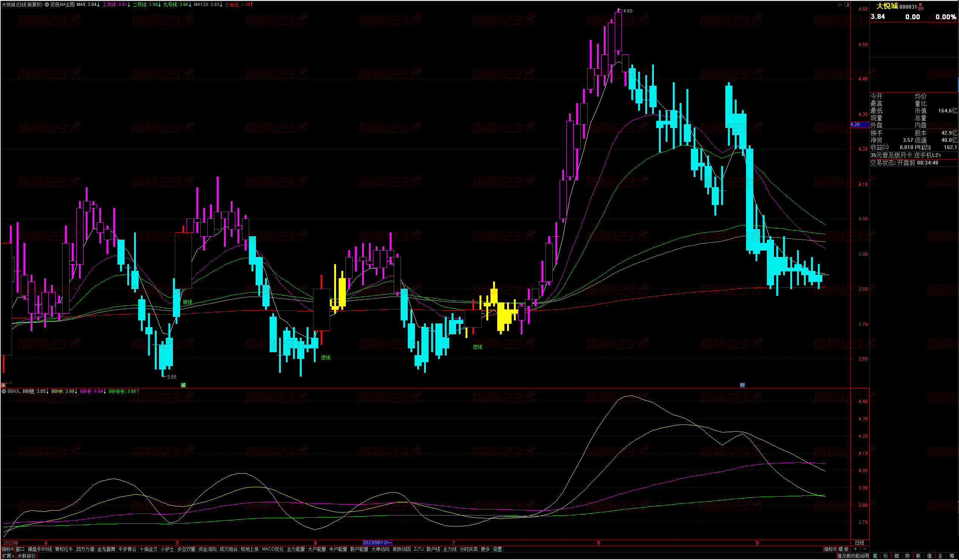This screenshot has width=959, height=560.
Task: Open indicator 设置 settings
Action: (x=497, y=549)
